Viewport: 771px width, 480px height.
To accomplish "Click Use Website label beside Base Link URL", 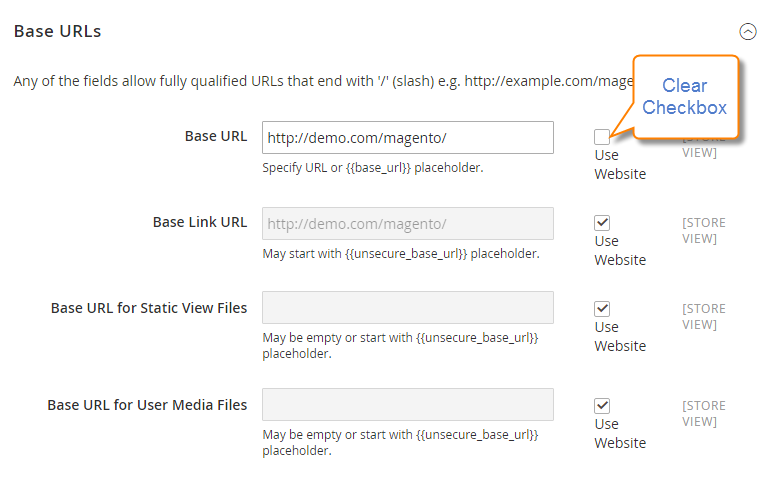I will coord(619,250).
